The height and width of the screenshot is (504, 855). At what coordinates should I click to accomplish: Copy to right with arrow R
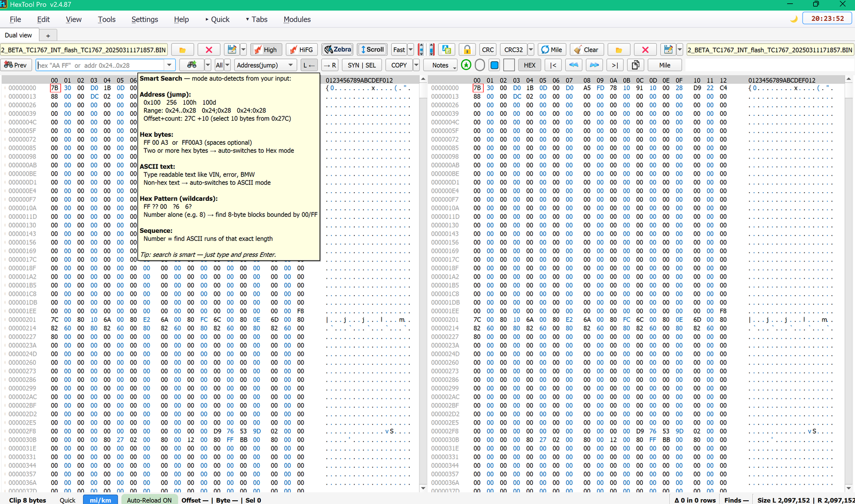(330, 65)
